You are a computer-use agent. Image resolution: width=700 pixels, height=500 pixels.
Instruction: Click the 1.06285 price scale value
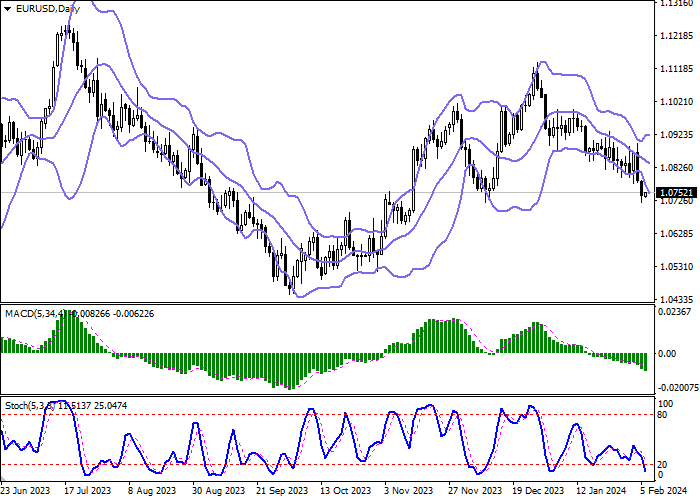[x=676, y=233]
